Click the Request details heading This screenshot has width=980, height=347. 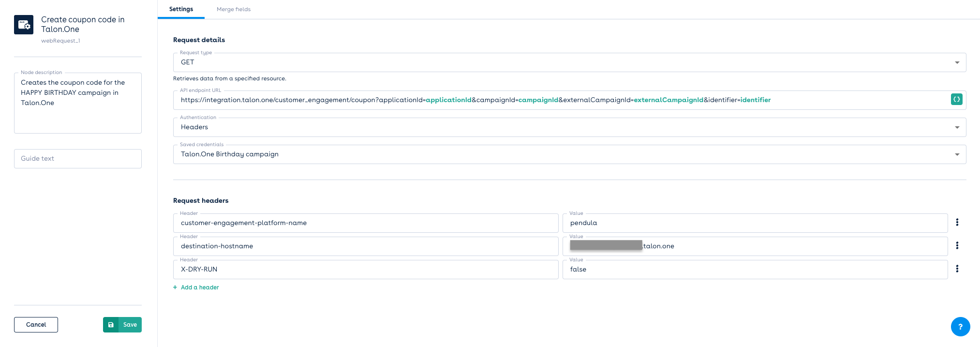(199, 40)
